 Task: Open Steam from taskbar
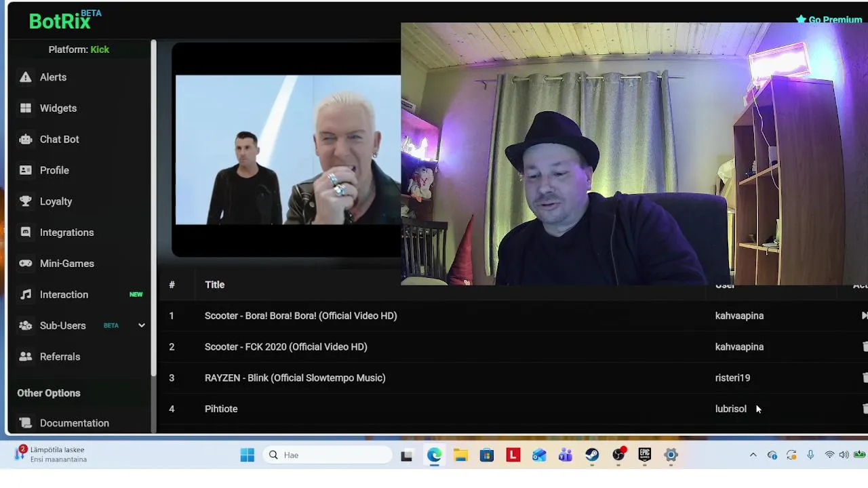(x=592, y=455)
